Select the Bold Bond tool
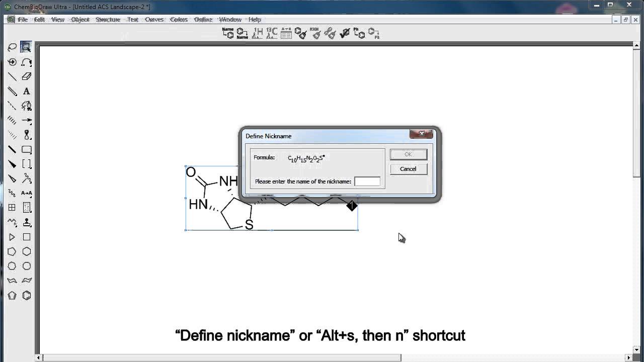The image size is (644, 362). 12,149
